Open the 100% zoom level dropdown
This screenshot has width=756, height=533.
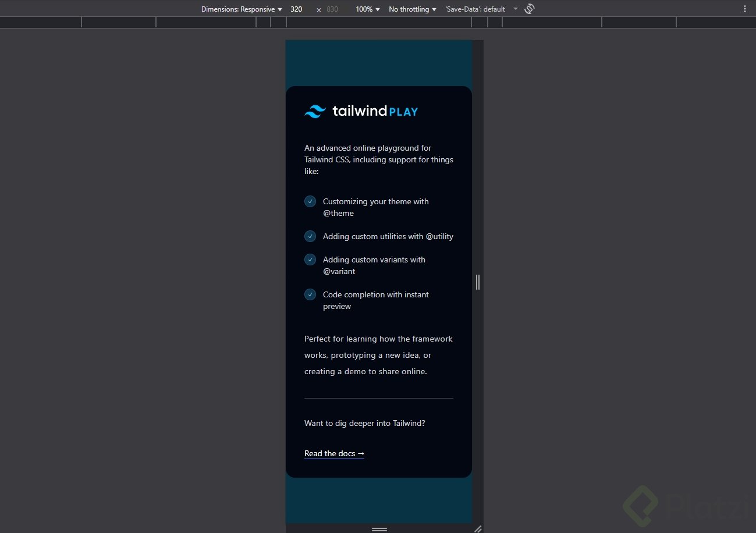click(368, 9)
